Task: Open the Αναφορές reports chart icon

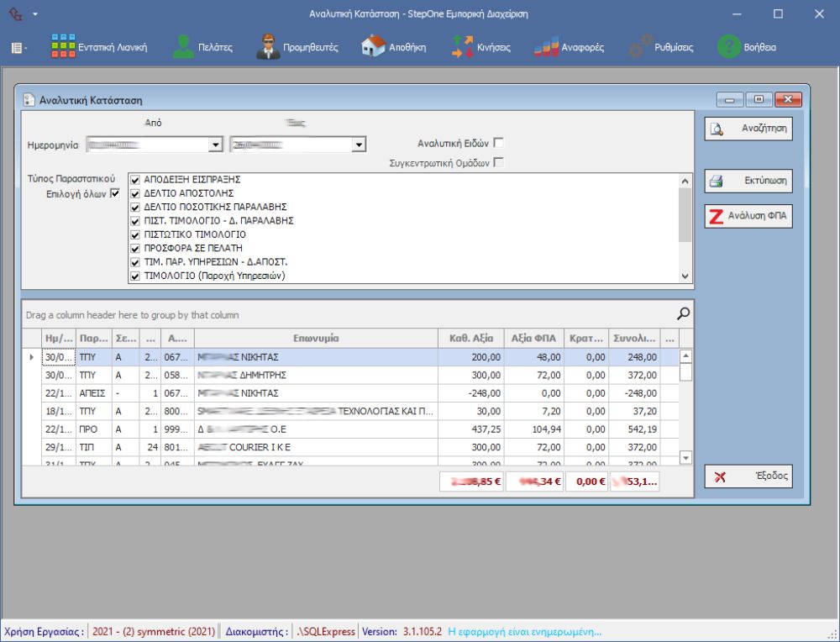Action: [x=547, y=47]
